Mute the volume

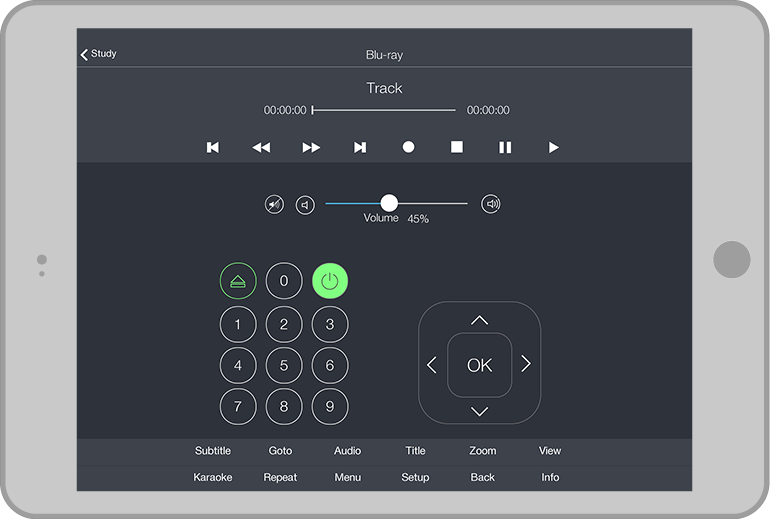[274, 204]
